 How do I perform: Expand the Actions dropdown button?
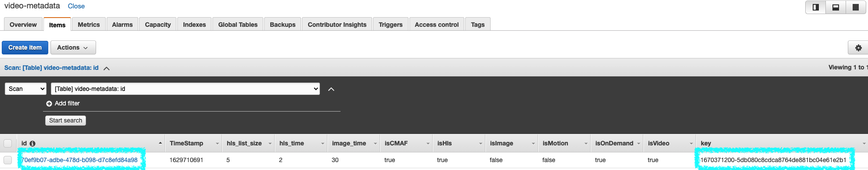pyautogui.click(x=73, y=47)
